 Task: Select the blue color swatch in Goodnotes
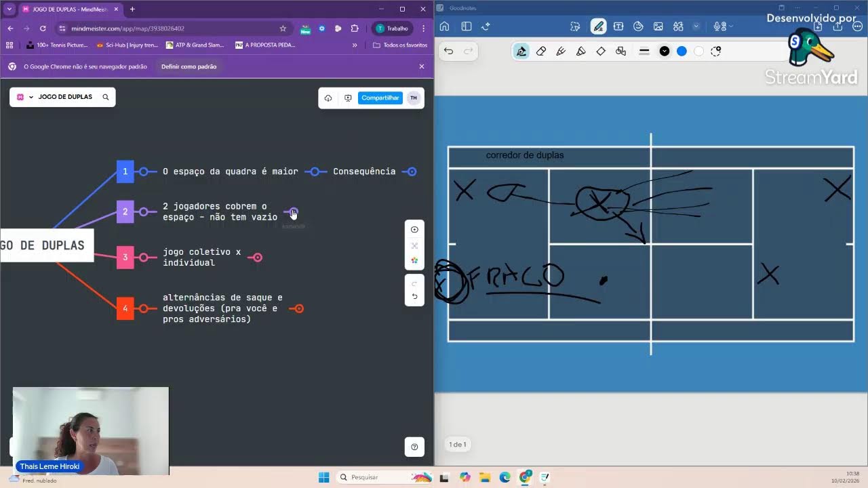(x=682, y=52)
